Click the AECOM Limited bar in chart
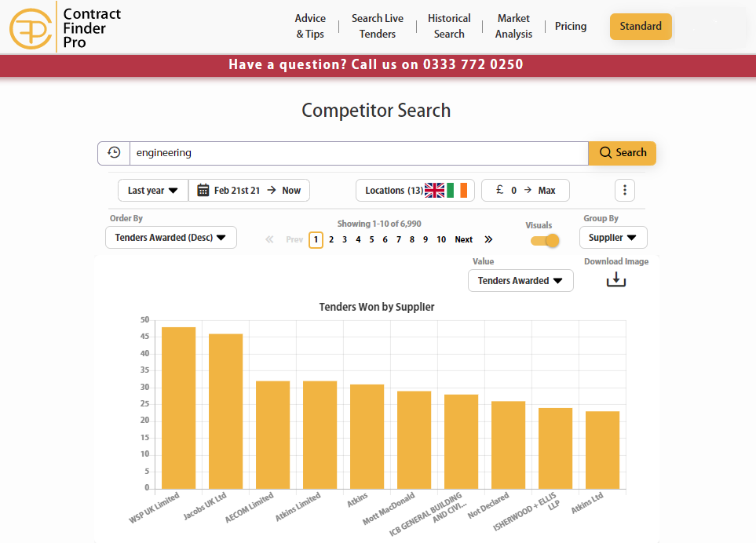 tap(273, 435)
